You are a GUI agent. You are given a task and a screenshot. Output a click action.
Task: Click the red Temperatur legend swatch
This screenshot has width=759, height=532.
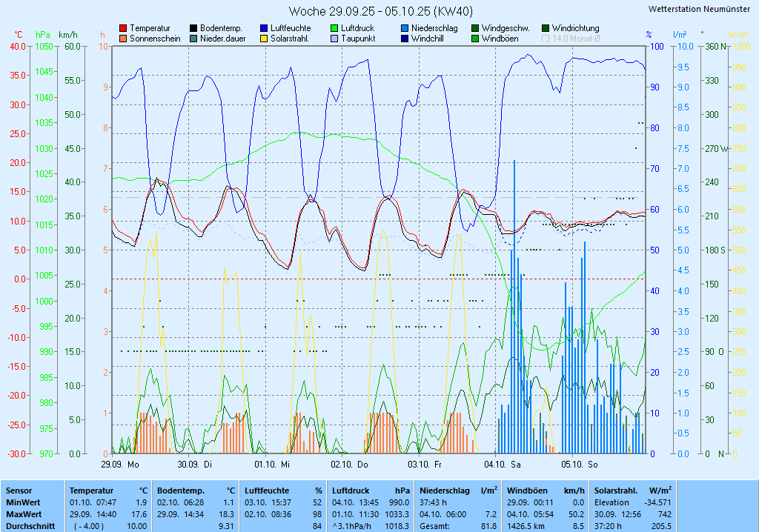(123, 28)
